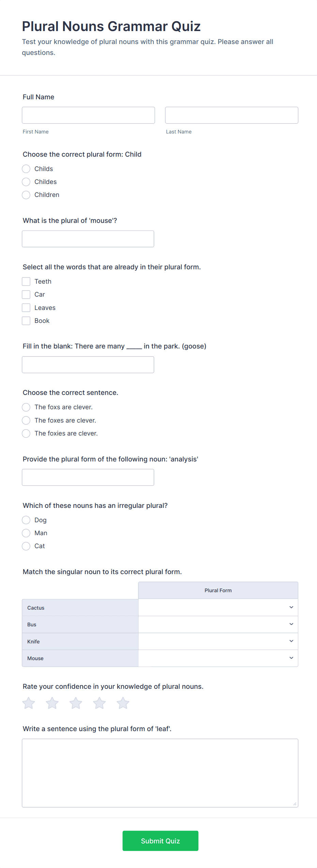
Task: Select the second confidence star
Action: (52, 703)
